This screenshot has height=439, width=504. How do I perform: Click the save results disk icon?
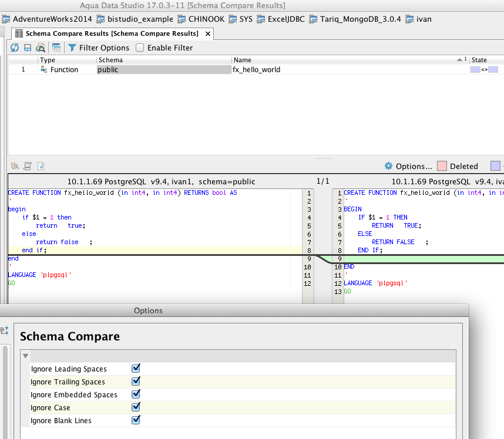[x=28, y=48]
